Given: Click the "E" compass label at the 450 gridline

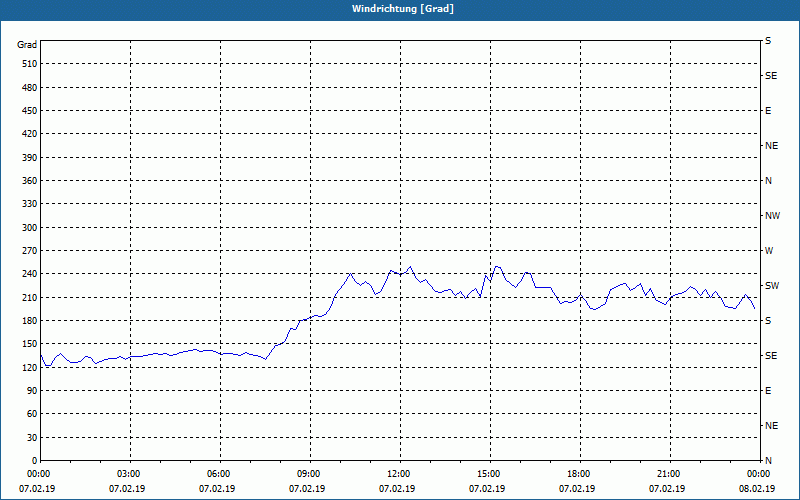Looking at the screenshot, I should (768, 111).
